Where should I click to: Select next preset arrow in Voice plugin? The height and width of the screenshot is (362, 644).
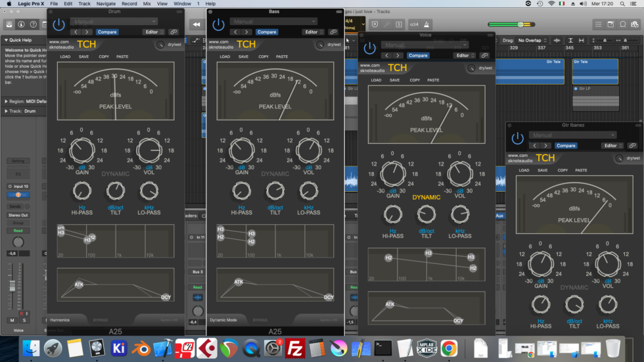click(398, 55)
